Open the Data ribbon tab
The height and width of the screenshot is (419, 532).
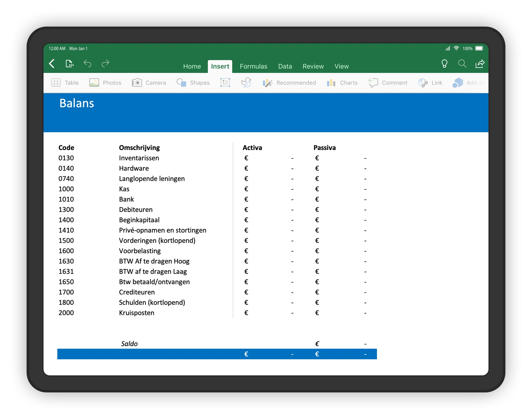point(285,66)
